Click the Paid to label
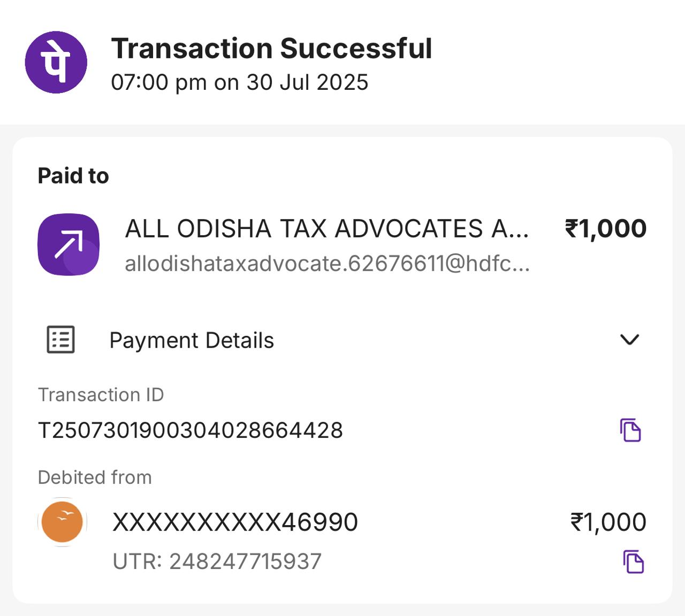This screenshot has height=616, width=685. point(73,176)
